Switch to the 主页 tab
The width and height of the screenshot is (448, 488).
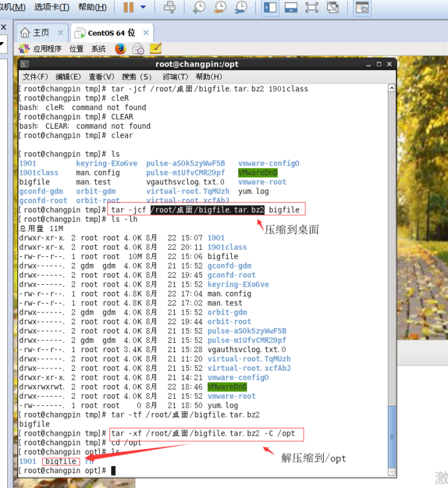pyautogui.click(x=41, y=32)
